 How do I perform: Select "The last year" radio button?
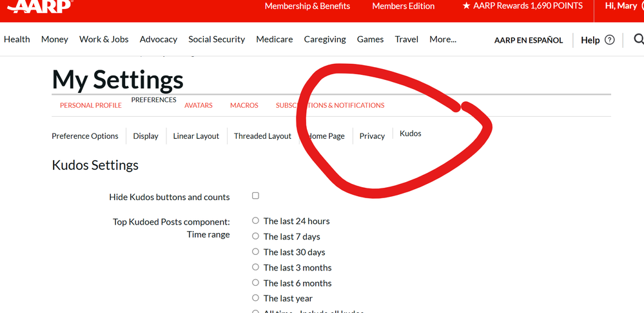pyautogui.click(x=255, y=298)
